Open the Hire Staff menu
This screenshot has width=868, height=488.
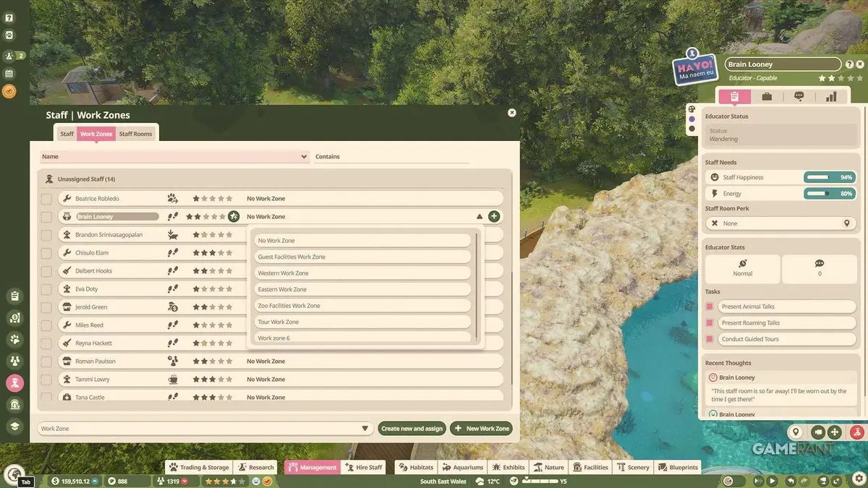[x=363, y=467]
